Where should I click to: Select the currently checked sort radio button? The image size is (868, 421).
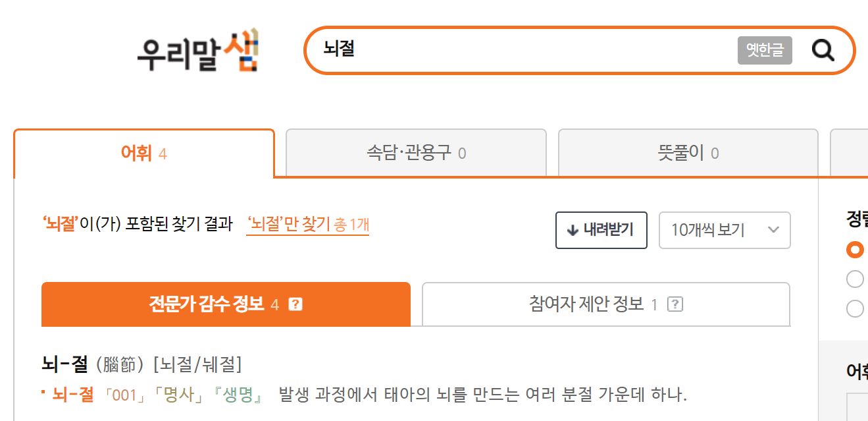(x=855, y=250)
